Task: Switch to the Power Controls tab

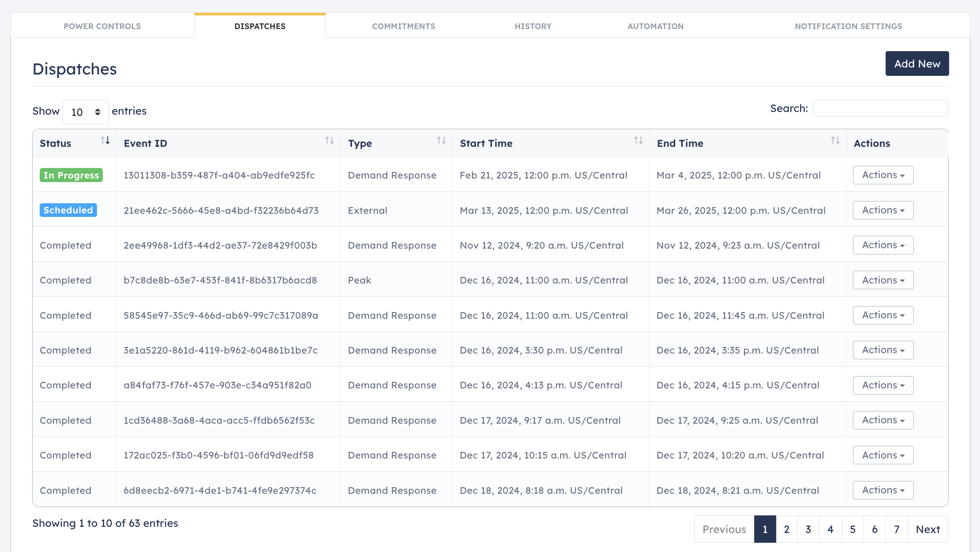Action: 102,26
